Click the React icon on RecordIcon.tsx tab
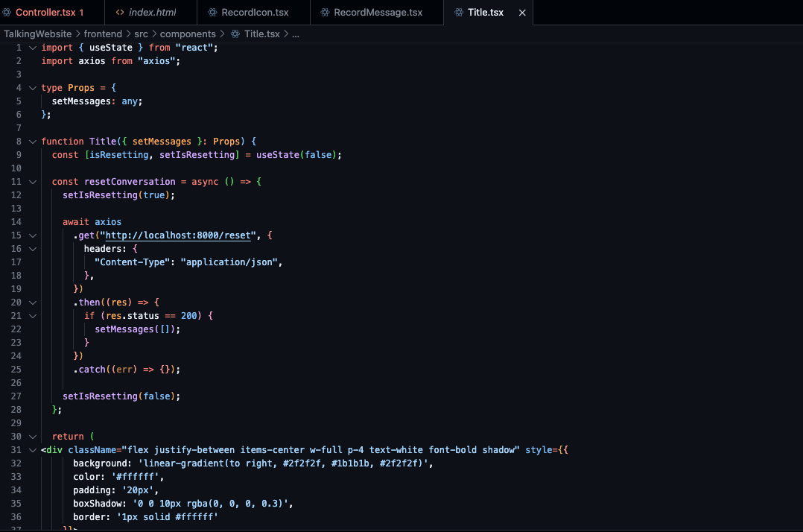 tap(212, 13)
